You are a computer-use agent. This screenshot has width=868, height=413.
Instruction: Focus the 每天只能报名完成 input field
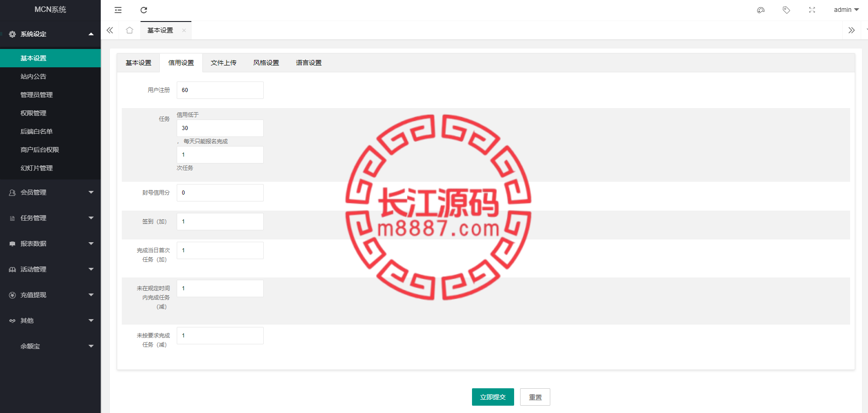point(220,155)
